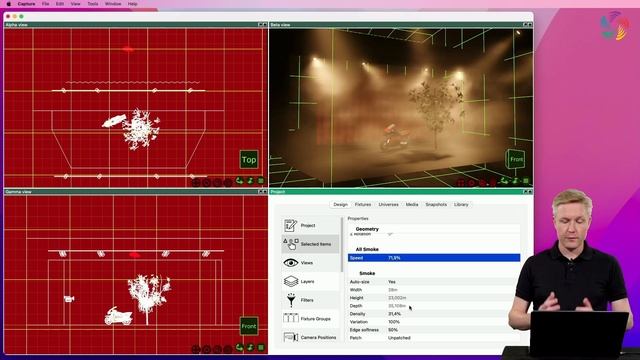Screen dimensions: 640x360
Task: Open the Views section with the eye icon
Action: 310,263
